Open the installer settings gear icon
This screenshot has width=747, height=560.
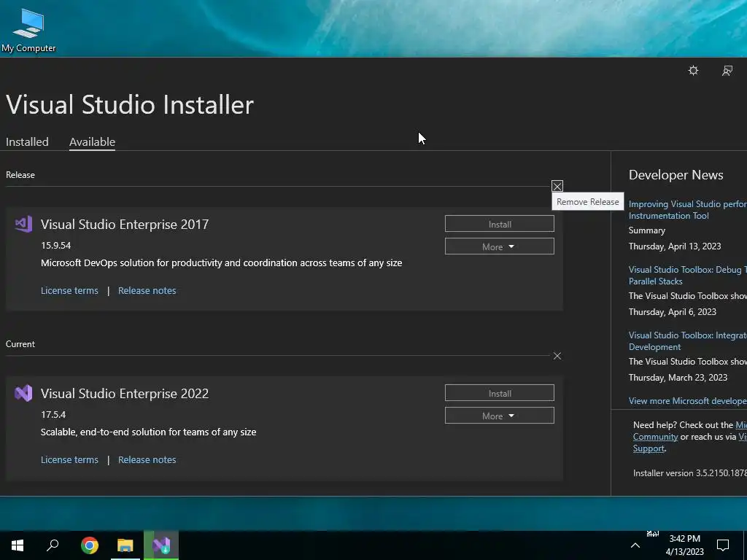pyautogui.click(x=693, y=71)
